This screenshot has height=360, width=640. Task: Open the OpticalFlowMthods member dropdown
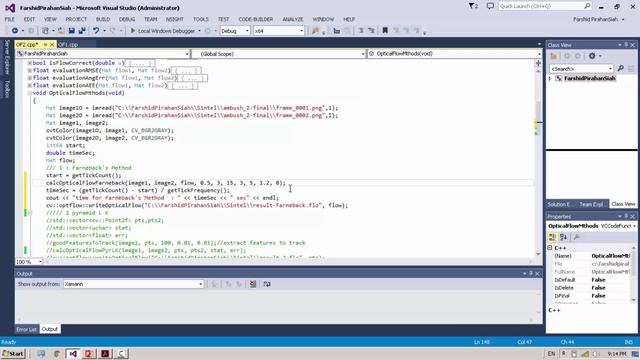point(454,53)
